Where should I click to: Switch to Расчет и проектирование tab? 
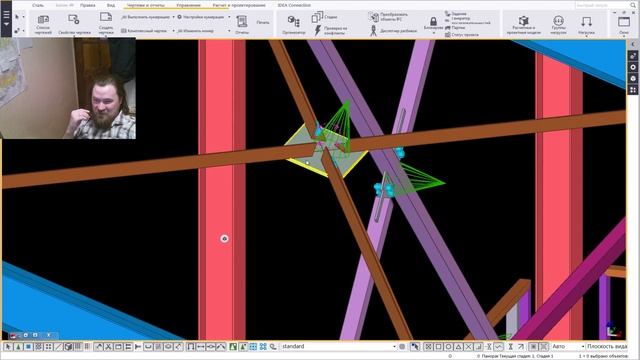[x=239, y=5]
